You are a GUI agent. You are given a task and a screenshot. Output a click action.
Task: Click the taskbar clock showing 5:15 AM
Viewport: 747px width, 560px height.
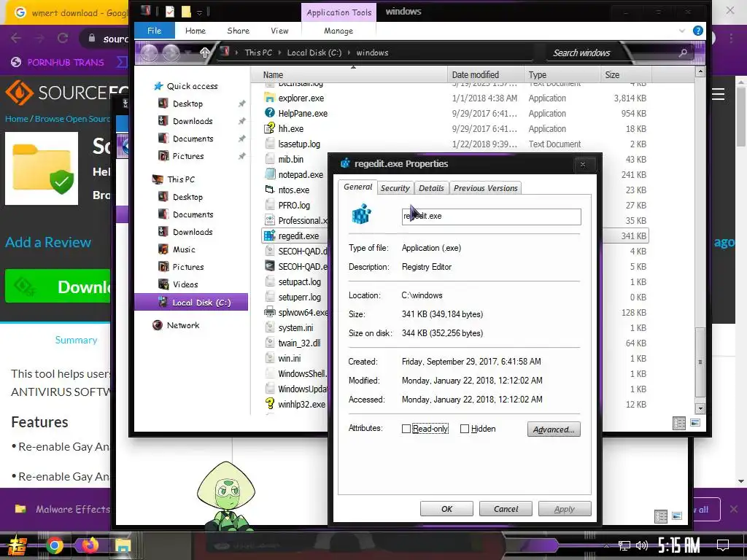point(678,545)
